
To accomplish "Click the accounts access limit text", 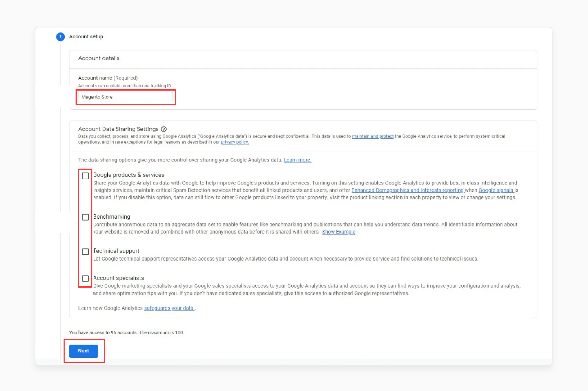I will (x=127, y=332).
